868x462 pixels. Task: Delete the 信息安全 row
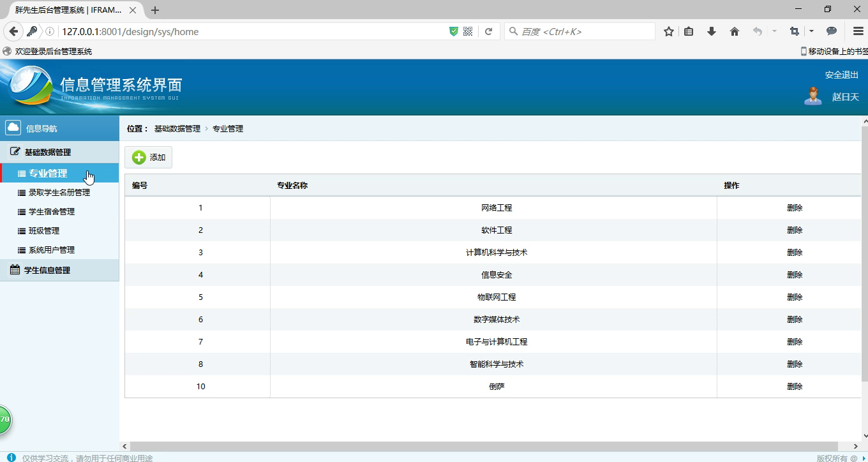[x=795, y=274]
